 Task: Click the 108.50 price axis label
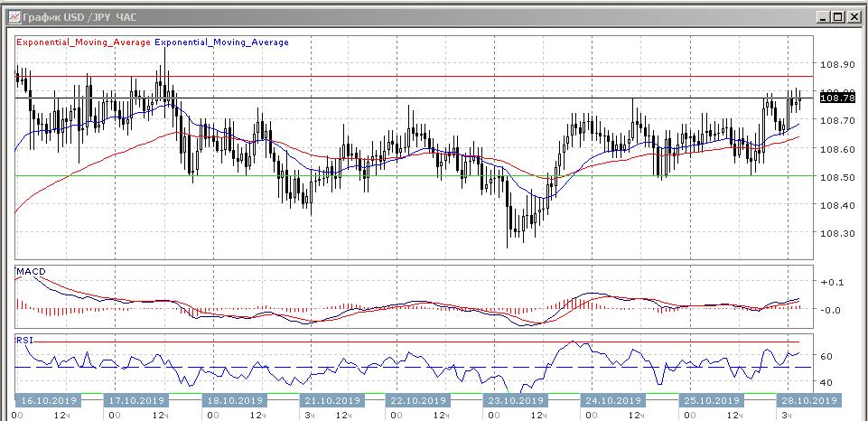pos(837,177)
